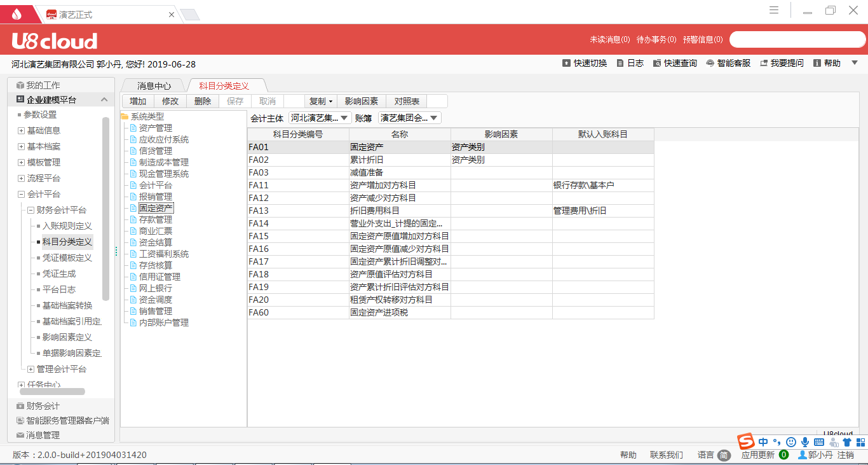Open the log (日志) icon

620,64
